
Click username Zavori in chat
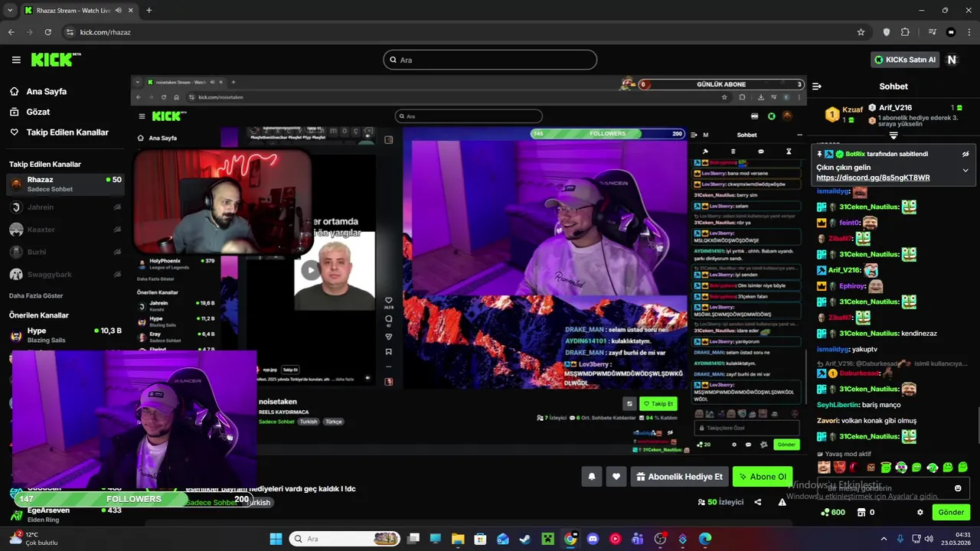point(828,420)
